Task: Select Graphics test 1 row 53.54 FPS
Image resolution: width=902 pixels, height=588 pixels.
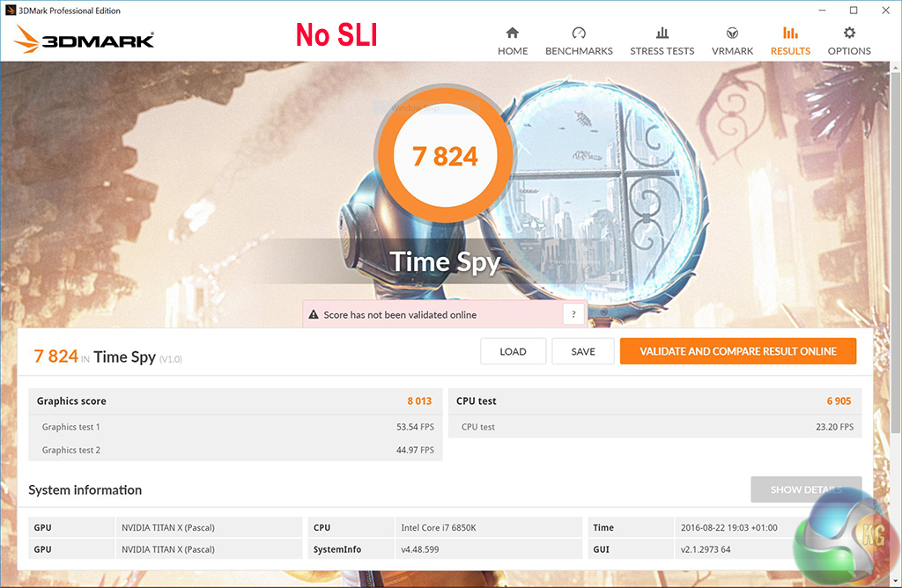Action: pyautogui.click(x=236, y=427)
